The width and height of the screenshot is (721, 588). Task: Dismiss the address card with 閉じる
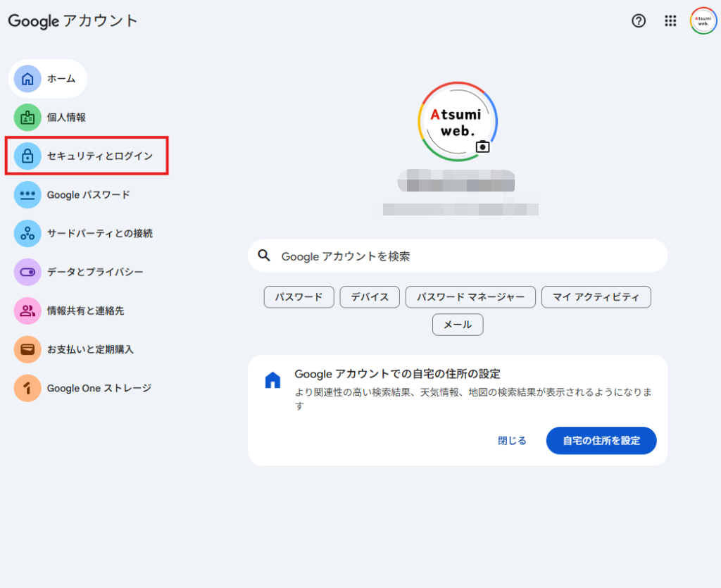pos(511,440)
